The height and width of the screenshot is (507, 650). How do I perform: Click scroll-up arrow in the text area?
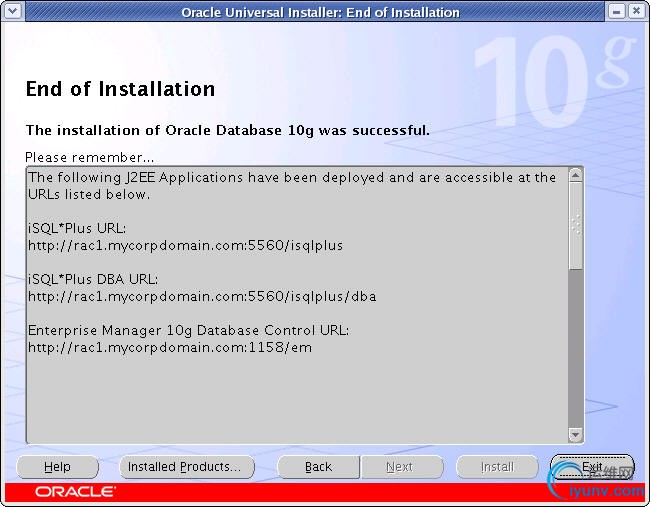click(x=575, y=175)
